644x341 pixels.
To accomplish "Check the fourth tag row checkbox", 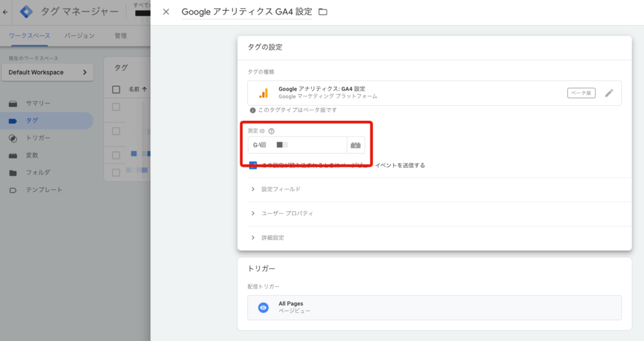I will click(x=116, y=172).
